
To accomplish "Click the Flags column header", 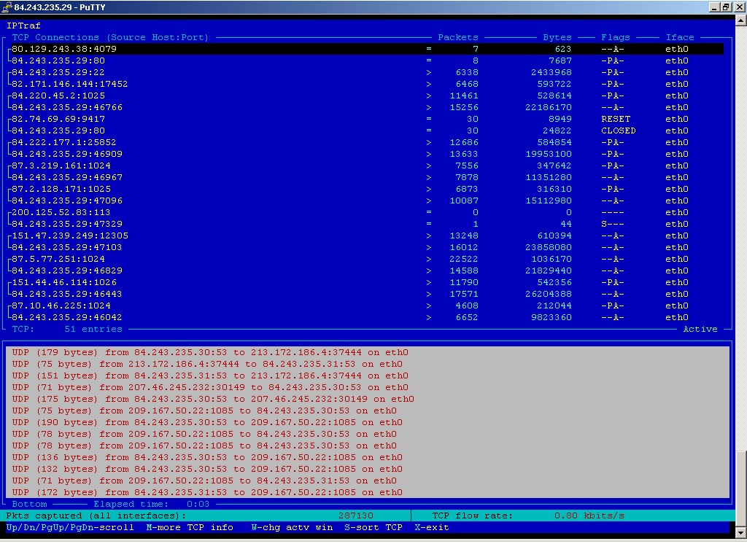I will point(615,37).
